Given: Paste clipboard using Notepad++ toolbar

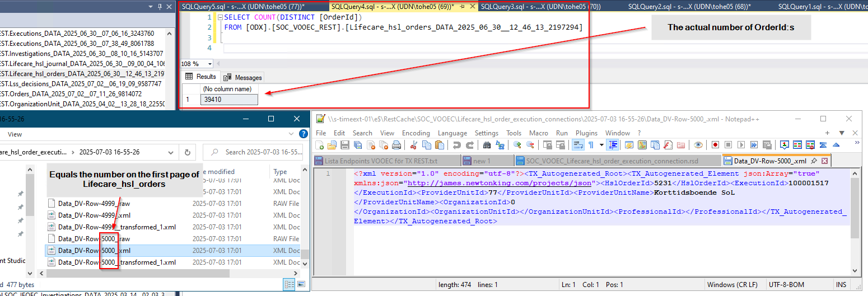Looking at the screenshot, I should pos(440,145).
